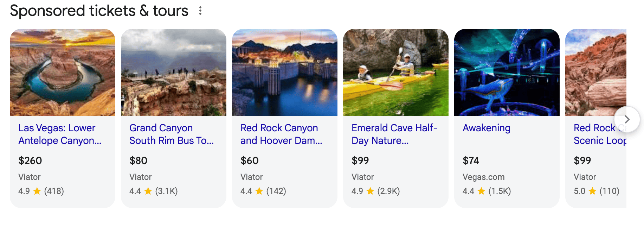Click the Grand Canyon rim overlook photo
The height and width of the screenshot is (226, 644).
(x=174, y=73)
